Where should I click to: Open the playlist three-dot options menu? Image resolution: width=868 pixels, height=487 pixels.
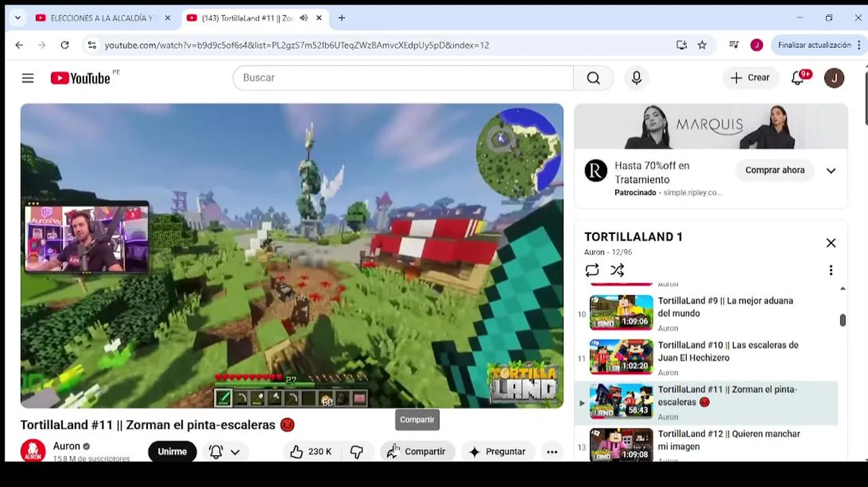coord(831,271)
